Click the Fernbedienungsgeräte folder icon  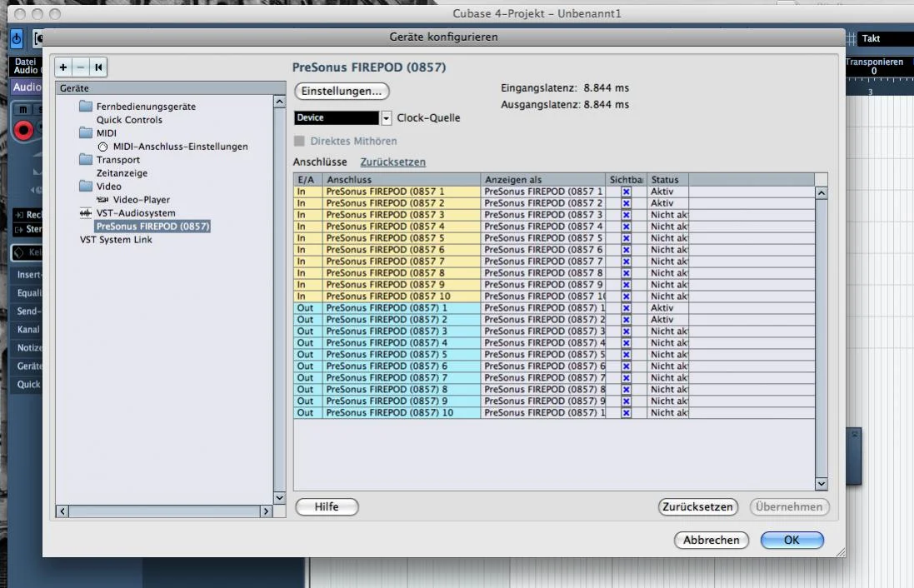(x=85, y=107)
